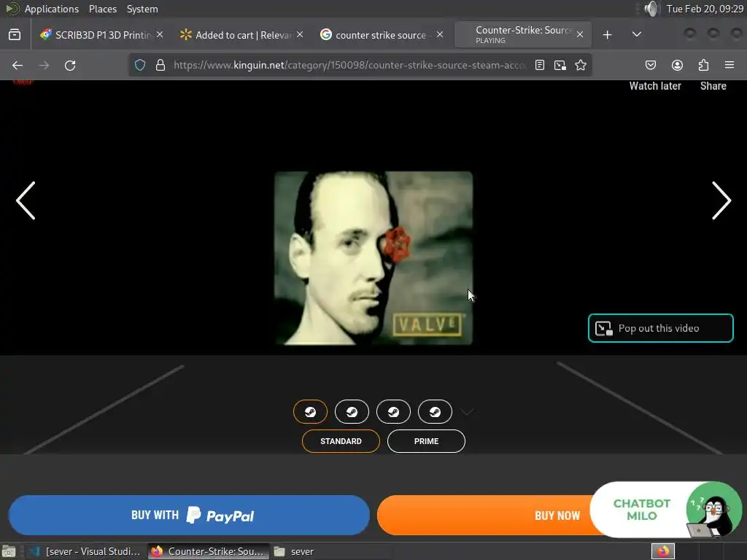Close the counter strike source tab

440,34
